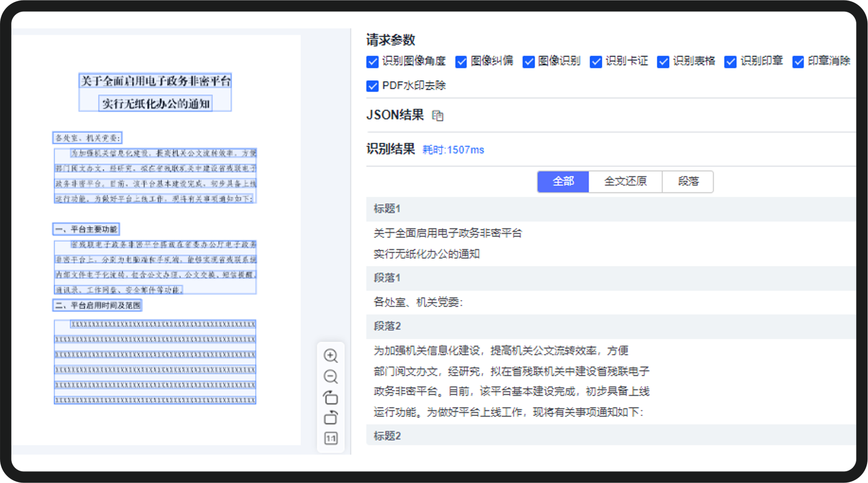The width and height of the screenshot is (868, 483).
Task: Disable the 识别卡证 option
Action: pos(596,62)
